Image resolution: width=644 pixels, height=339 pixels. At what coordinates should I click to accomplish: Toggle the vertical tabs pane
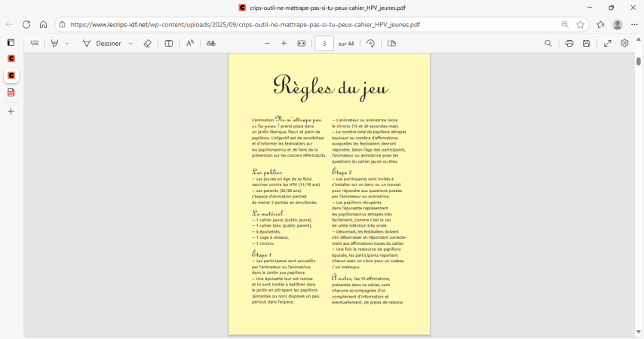coord(11,43)
